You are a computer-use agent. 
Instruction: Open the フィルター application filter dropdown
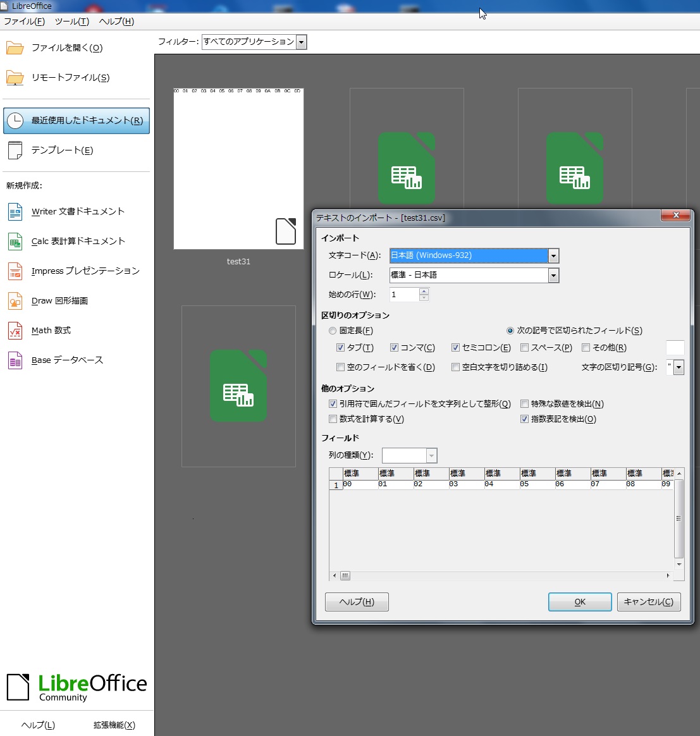tap(302, 42)
